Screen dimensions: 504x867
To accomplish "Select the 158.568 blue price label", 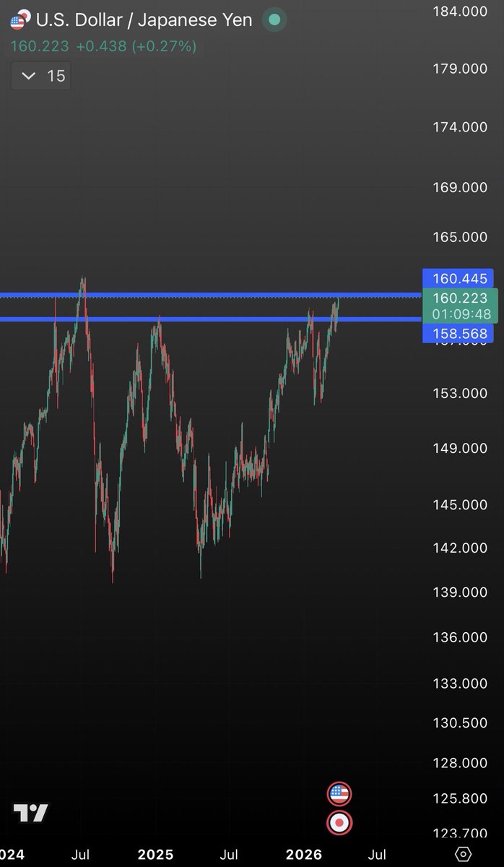I will pyautogui.click(x=460, y=334).
